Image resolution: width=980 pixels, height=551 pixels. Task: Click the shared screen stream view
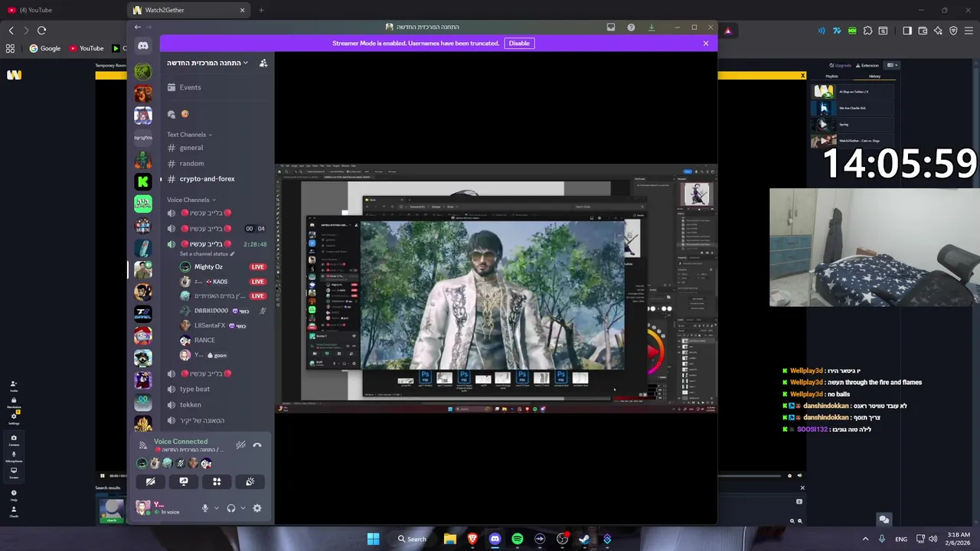click(x=496, y=289)
